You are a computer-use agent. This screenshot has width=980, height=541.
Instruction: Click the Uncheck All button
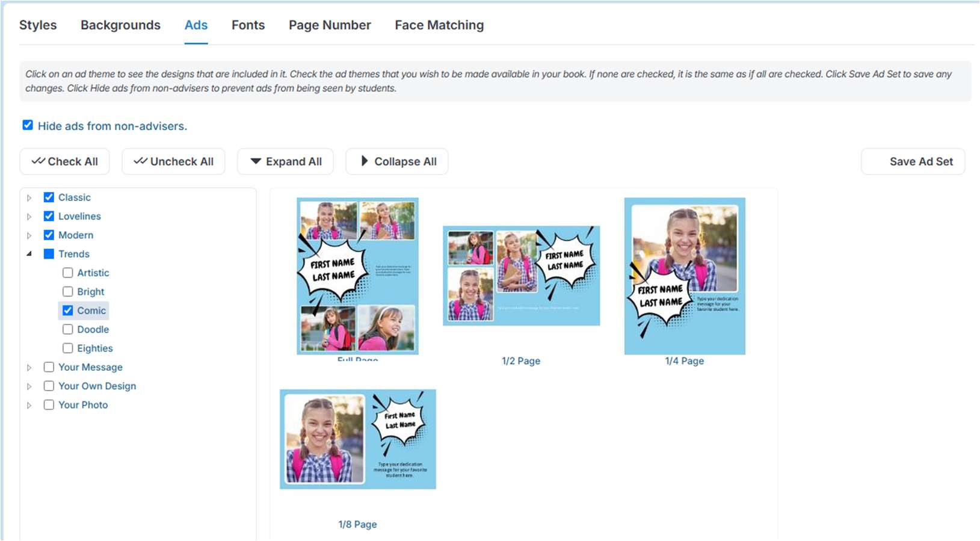pos(173,161)
